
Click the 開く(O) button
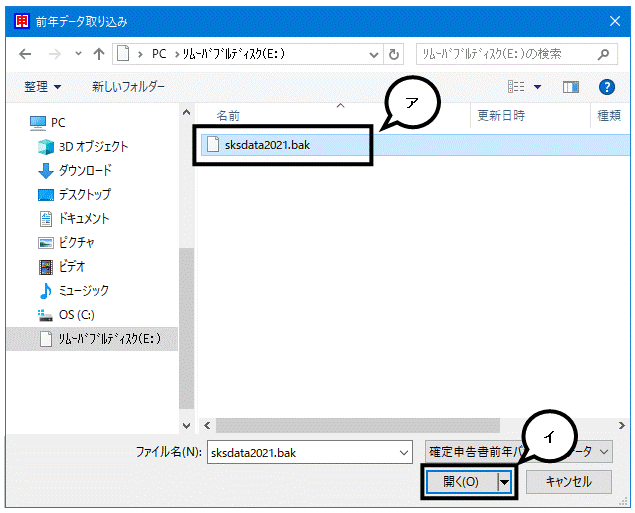[x=462, y=482]
